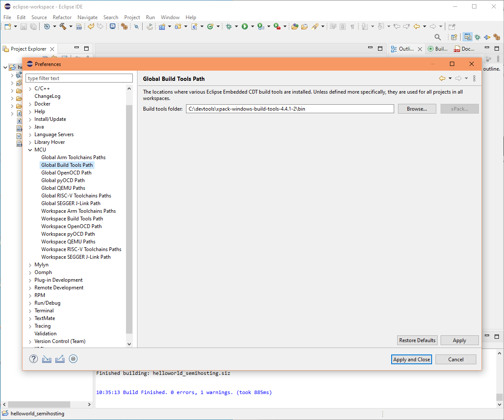Click the New C/C++ Project wizard icon
This screenshot has width=504, height=420.
(161, 26)
